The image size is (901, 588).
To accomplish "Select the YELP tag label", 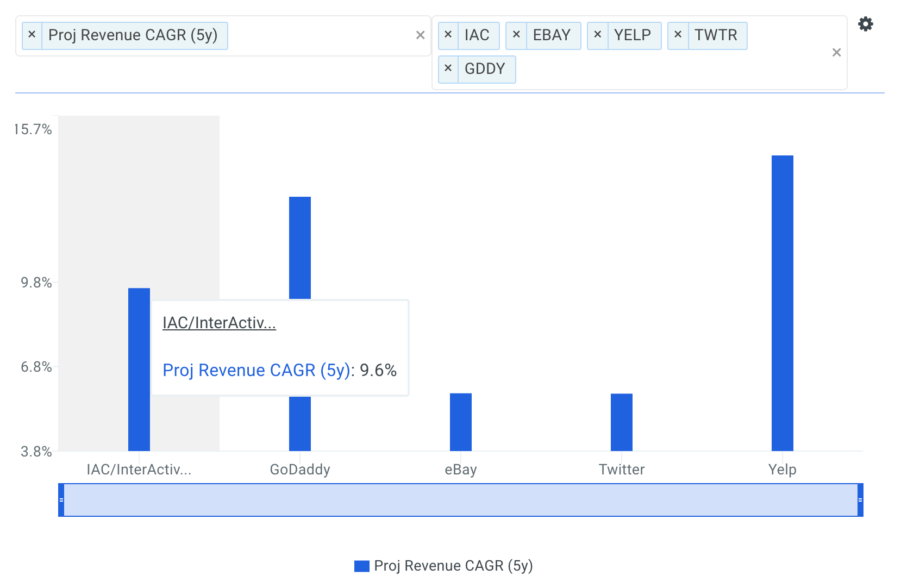I will pyautogui.click(x=633, y=35).
